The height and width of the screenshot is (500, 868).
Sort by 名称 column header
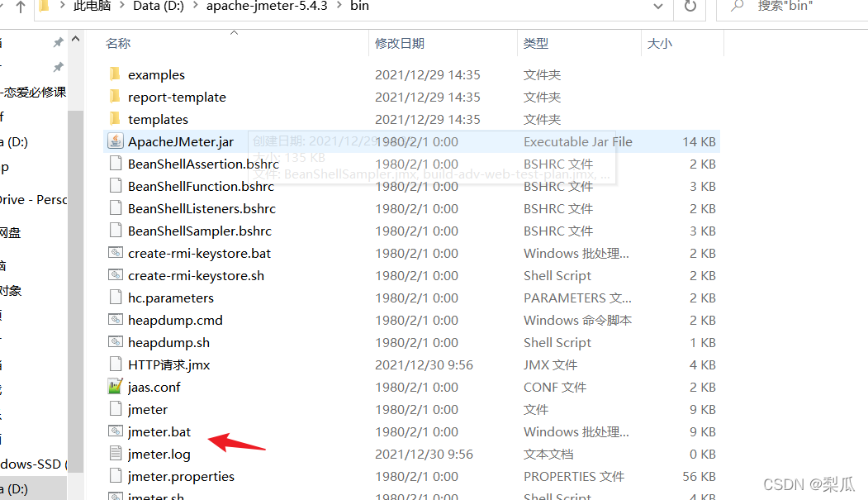118,43
